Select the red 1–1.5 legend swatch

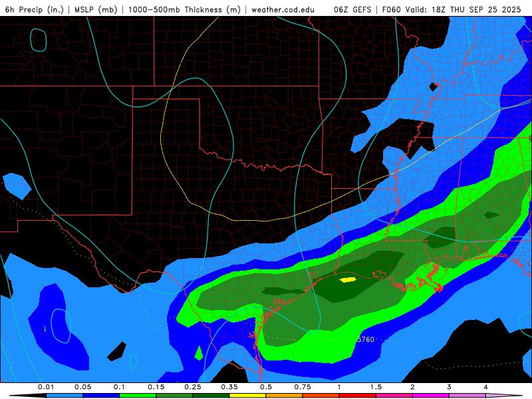[358, 396]
